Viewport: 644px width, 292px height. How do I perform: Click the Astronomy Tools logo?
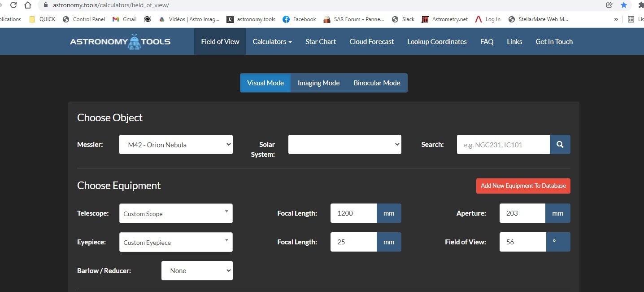coord(120,41)
